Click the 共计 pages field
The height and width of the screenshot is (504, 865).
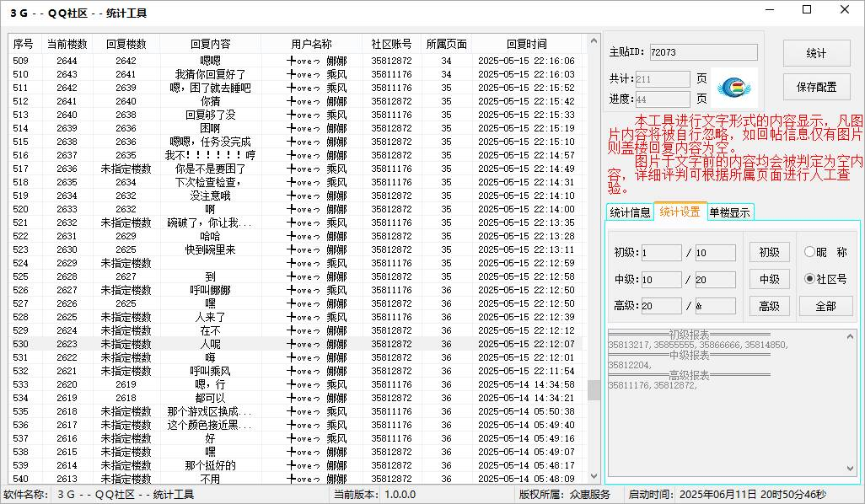click(663, 79)
